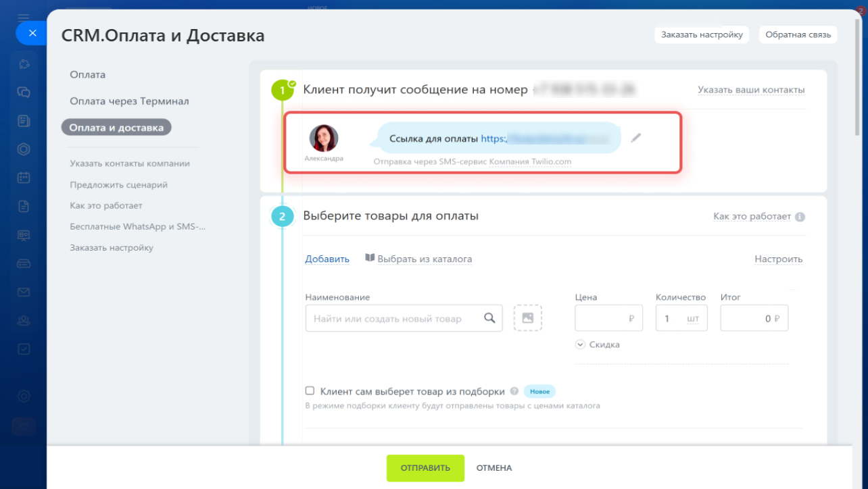
Task: Click the catalog book icon
Action: coord(370,258)
